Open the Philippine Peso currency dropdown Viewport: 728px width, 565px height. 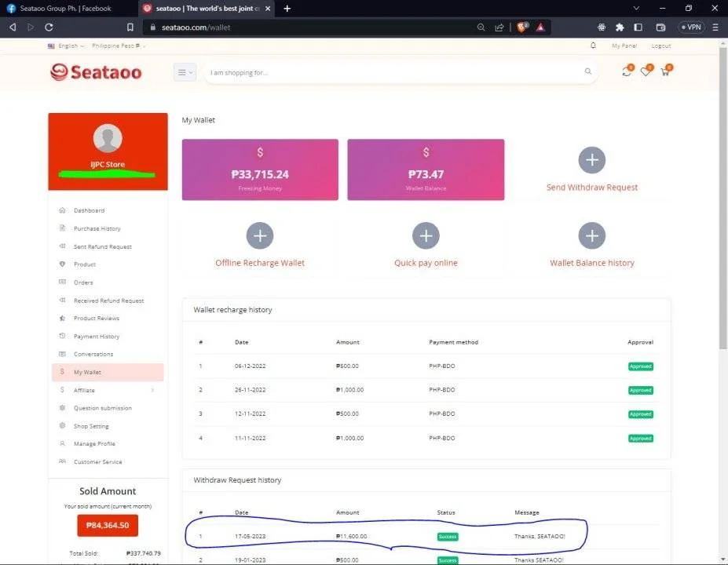[119, 46]
